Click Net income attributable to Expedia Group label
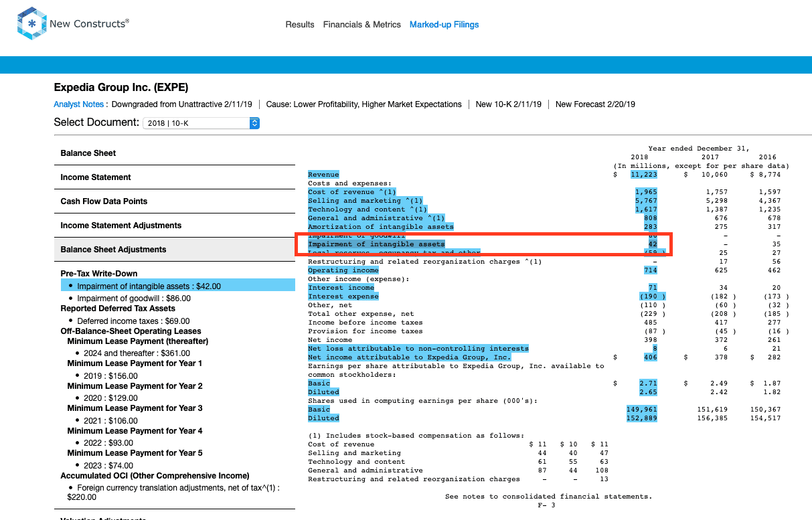This screenshot has height=520, width=812. (410, 357)
